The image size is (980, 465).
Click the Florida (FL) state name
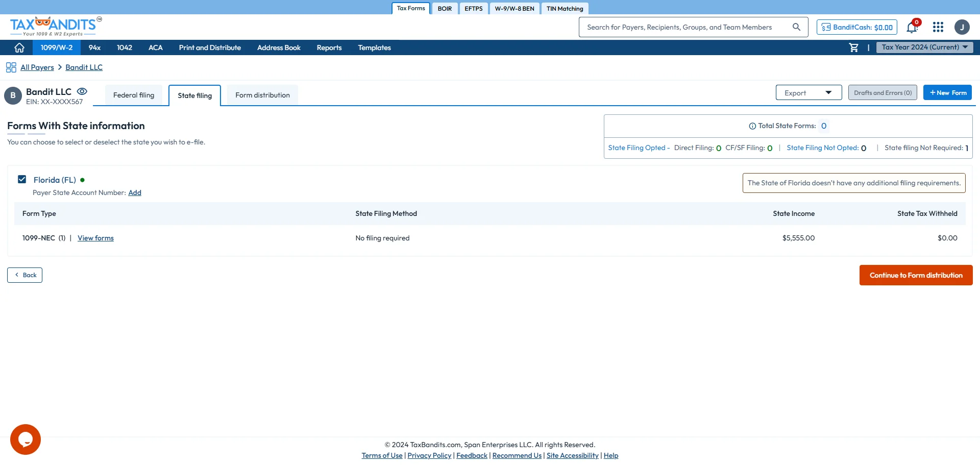click(x=55, y=180)
